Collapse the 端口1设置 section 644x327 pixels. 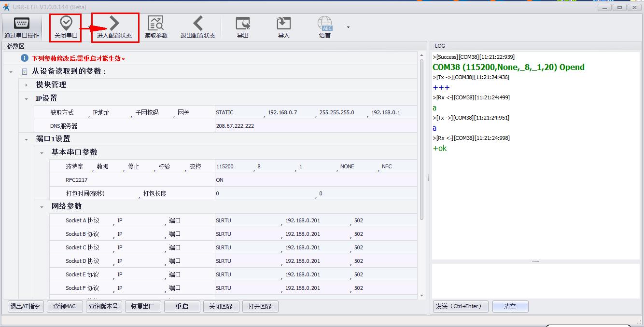(x=27, y=139)
